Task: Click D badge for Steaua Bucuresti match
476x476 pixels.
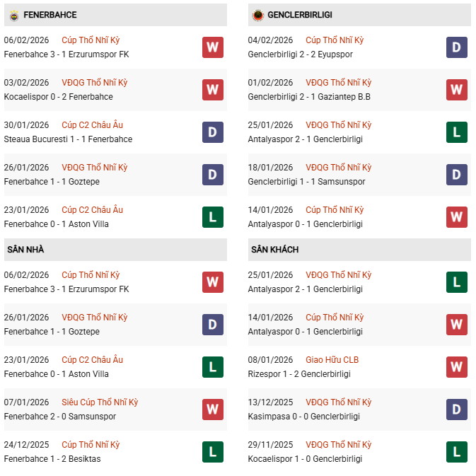Action: coord(212,132)
